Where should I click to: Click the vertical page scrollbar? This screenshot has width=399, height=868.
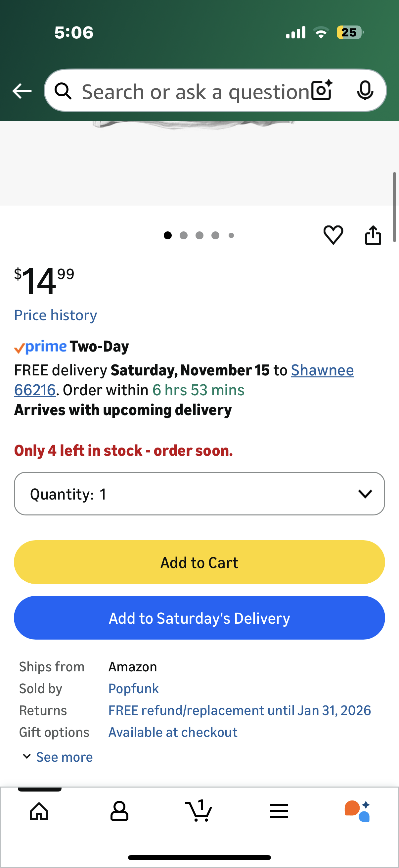point(394,207)
